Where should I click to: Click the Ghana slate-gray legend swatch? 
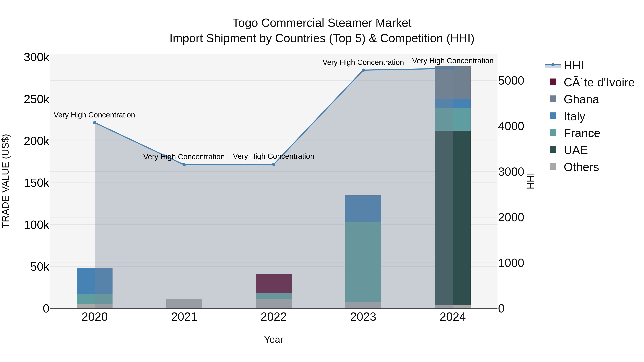coord(553,99)
